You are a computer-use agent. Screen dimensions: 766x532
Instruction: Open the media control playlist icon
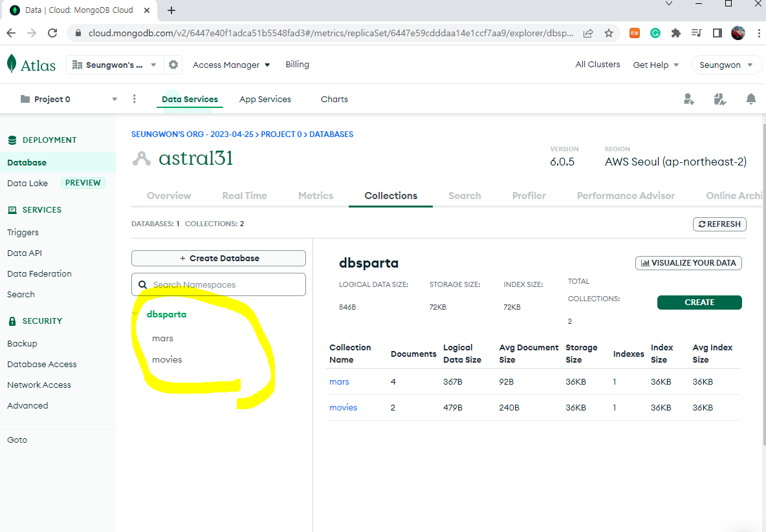[697, 33]
